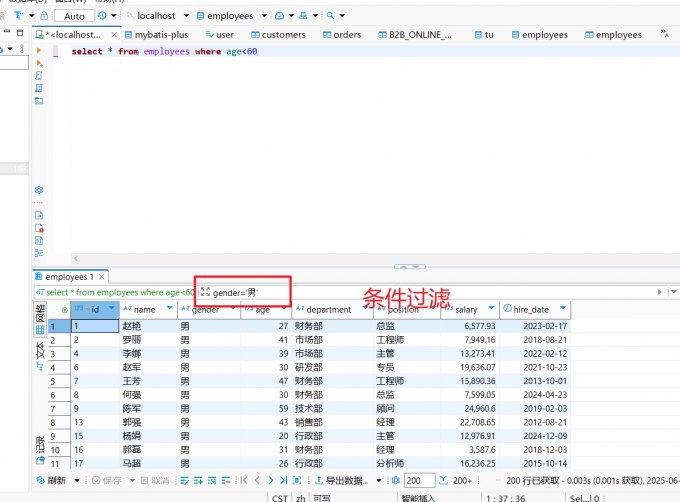Viewport: 680px width, 502px height.
Task: Delete current row icon in results toolbar
Action: point(226,480)
